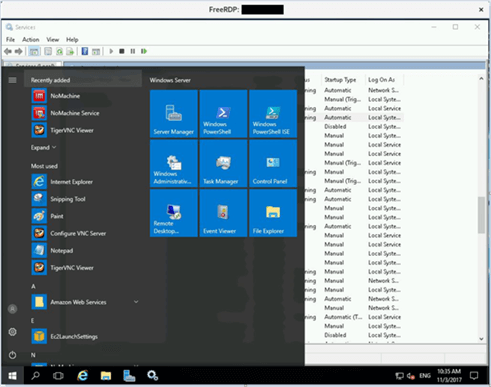Jump to letter E app group
The width and height of the screenshot is (491, 387).
click(32, 321)
